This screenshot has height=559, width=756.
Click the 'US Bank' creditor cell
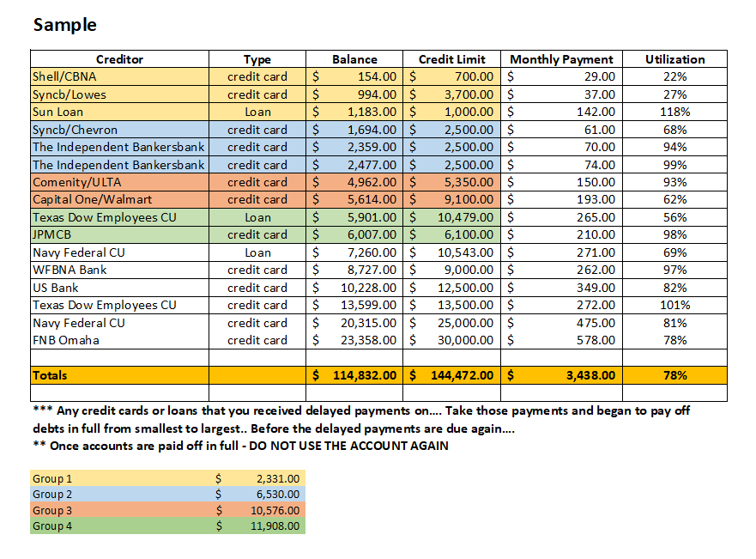pyautogui.click(x=119, y=288)
